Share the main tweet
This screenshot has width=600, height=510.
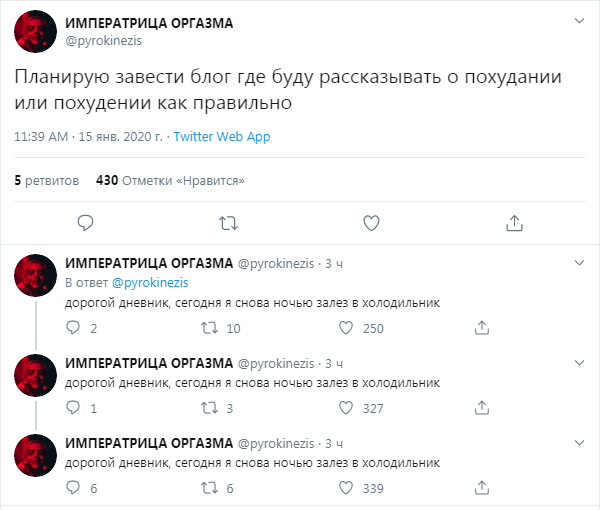tap(513, 222)
